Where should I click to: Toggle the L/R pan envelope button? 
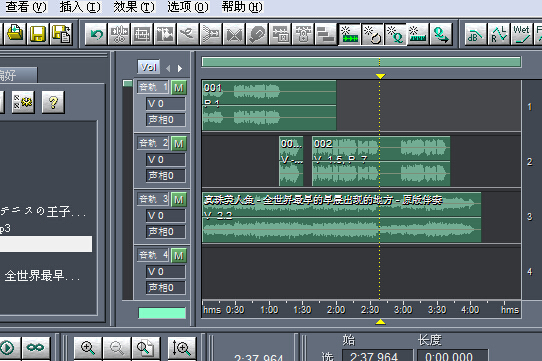point(499,34)
